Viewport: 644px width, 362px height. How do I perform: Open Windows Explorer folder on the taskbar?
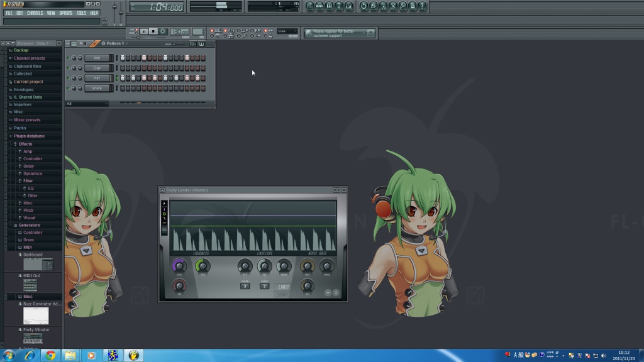pyautogui.click(x=70, y=356)
